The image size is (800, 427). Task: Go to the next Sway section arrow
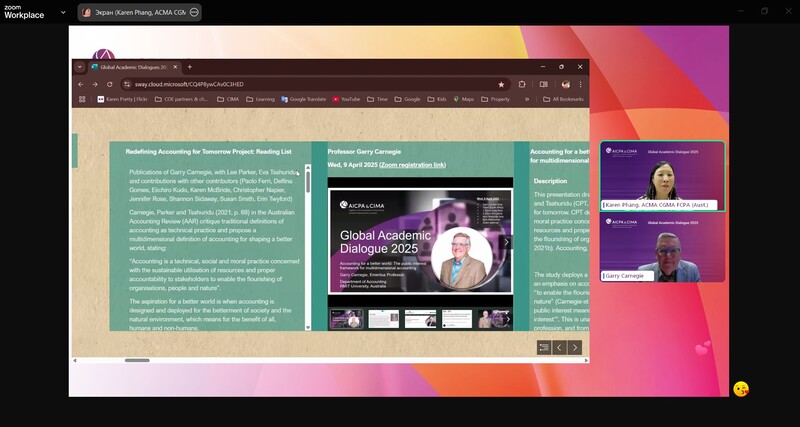click(x=575, y=347)
